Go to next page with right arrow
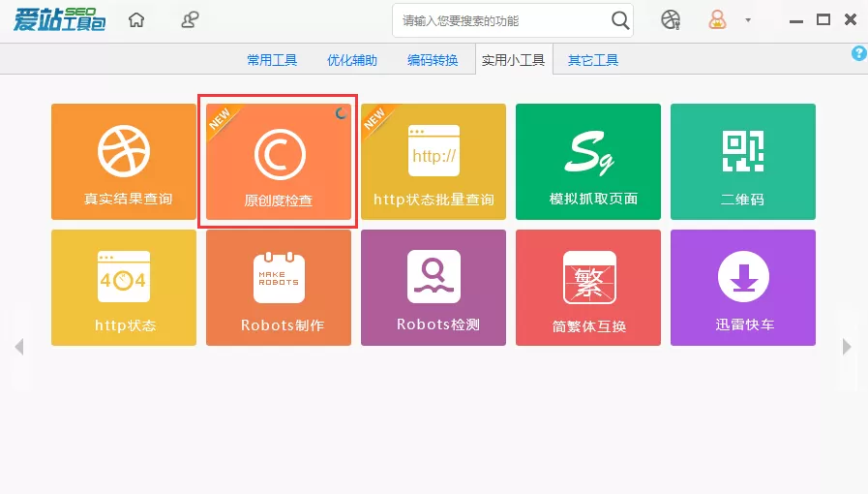 847,347
